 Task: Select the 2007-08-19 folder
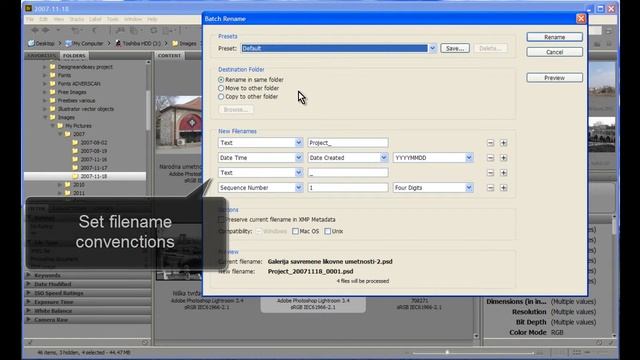click(93, 151)
